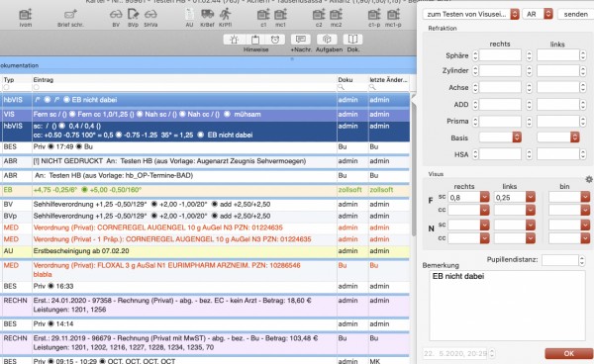Open the 'zum Testen von Visusei...' dropdown
Image resolution: width=594 pixels, height=364 pixels.
470,14
